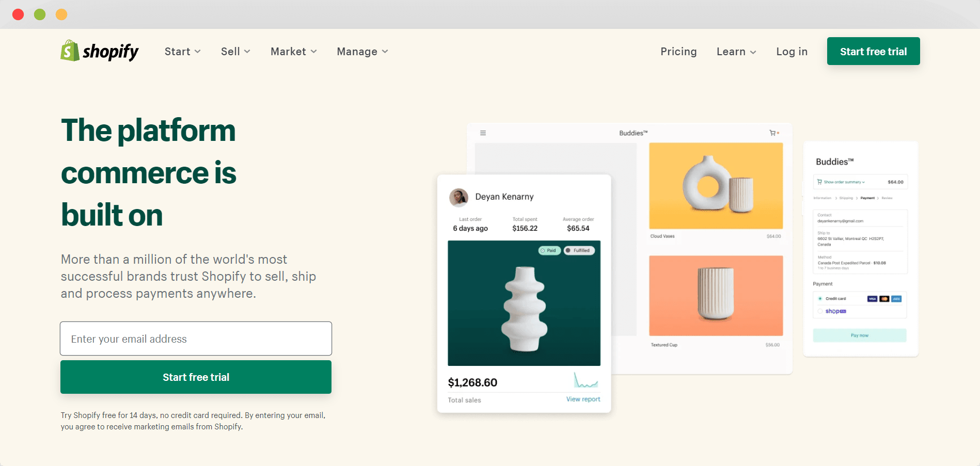Viewport: 980px width, 466px height.
Task: Click the 6 days ago last order value
Action: [x=470, y=228]
